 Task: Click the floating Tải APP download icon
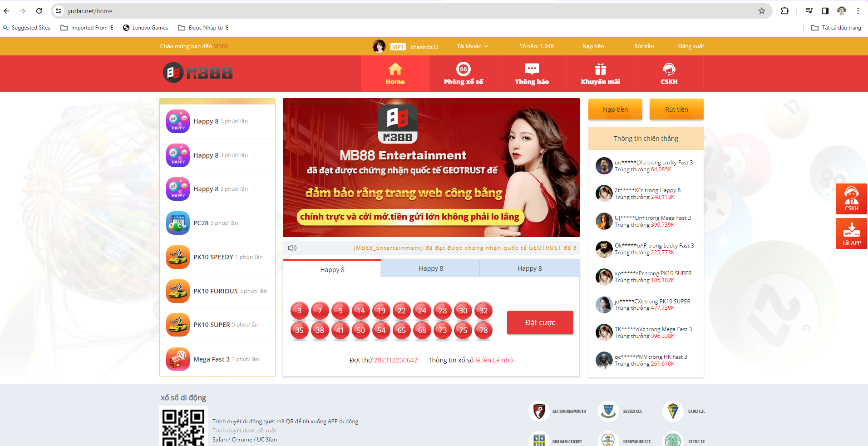(x=852, y=233)
